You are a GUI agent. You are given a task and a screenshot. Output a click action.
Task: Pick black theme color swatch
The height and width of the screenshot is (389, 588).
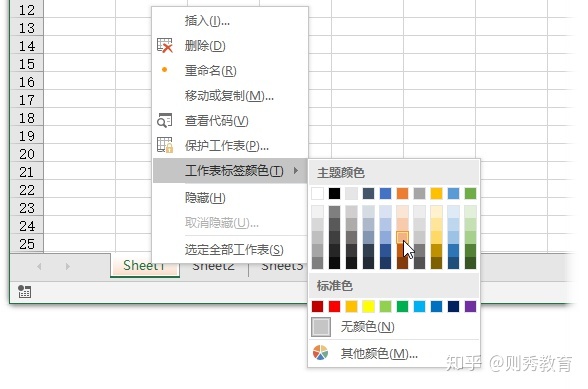coord(334,194)
